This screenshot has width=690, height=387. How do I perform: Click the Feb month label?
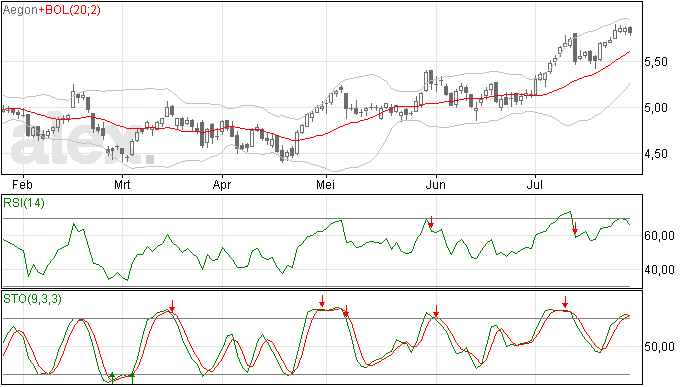(x=22, y=184)
